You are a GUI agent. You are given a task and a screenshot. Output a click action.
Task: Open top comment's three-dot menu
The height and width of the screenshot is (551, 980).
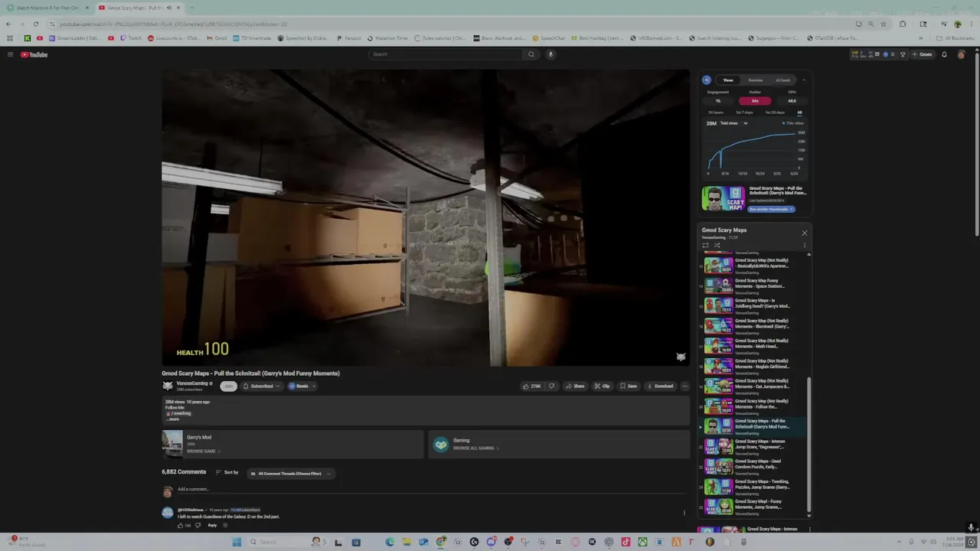coord(684,513)
